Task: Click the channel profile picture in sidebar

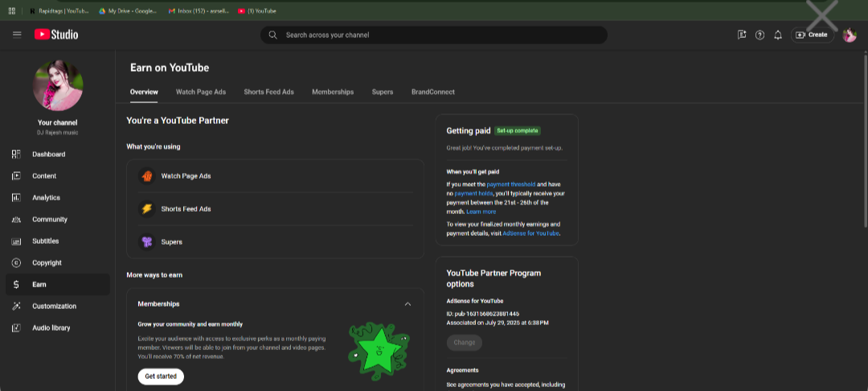Action: click(58, 86)
